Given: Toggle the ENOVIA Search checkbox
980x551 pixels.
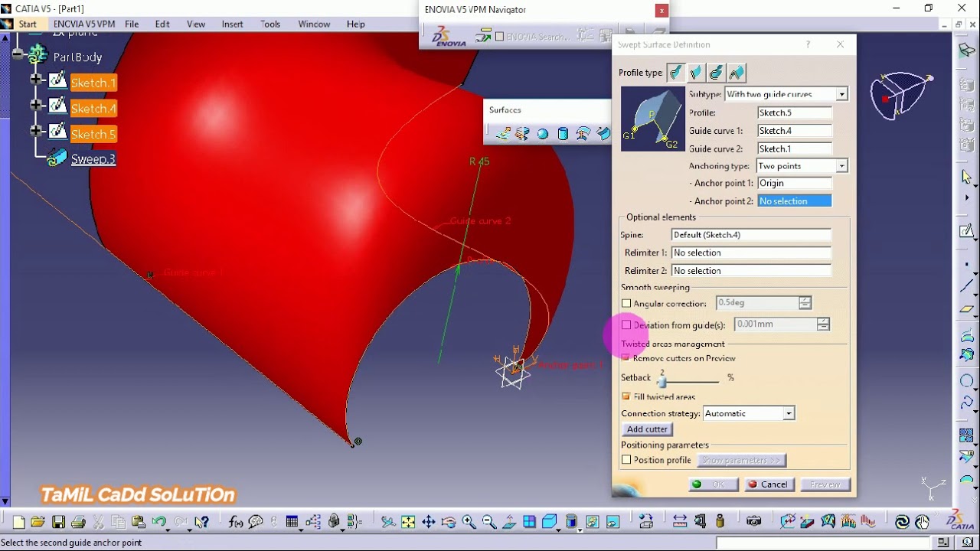Looking at the screenshot, I should click(x=500, y=36).
